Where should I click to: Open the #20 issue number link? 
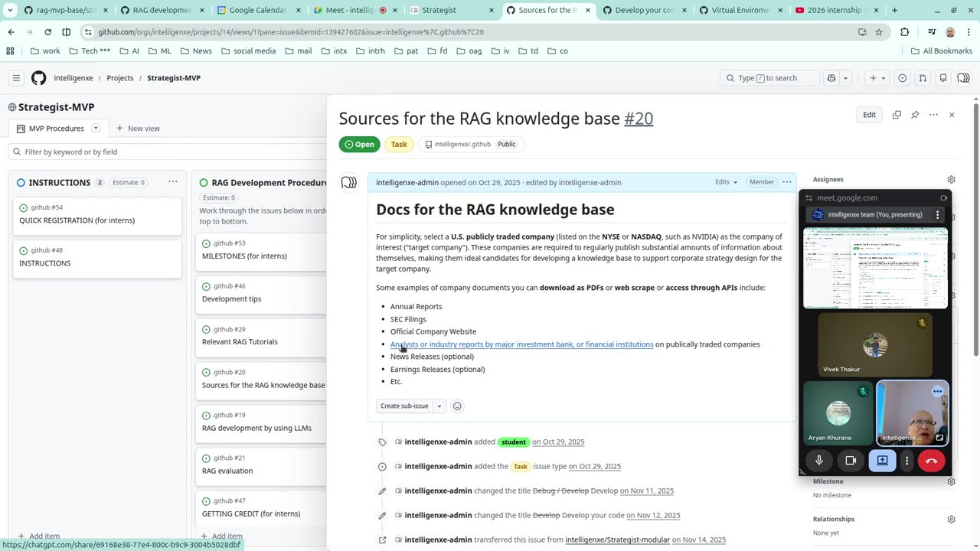click(639, 119)
